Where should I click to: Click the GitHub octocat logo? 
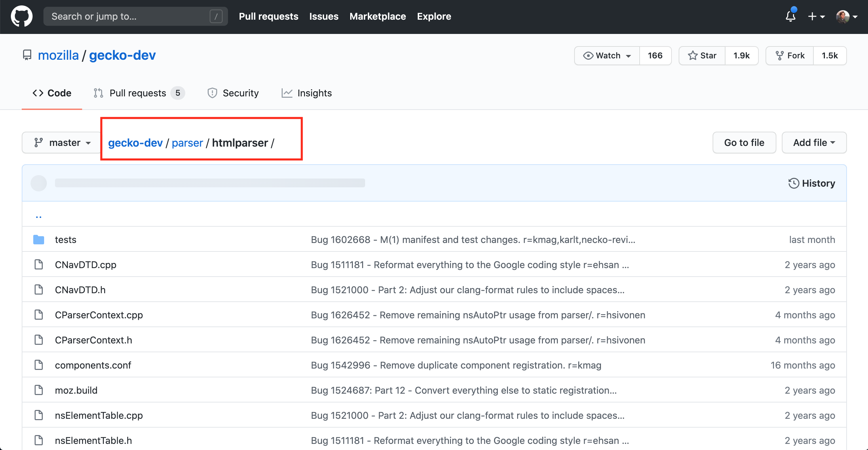[x=22, y=16]
